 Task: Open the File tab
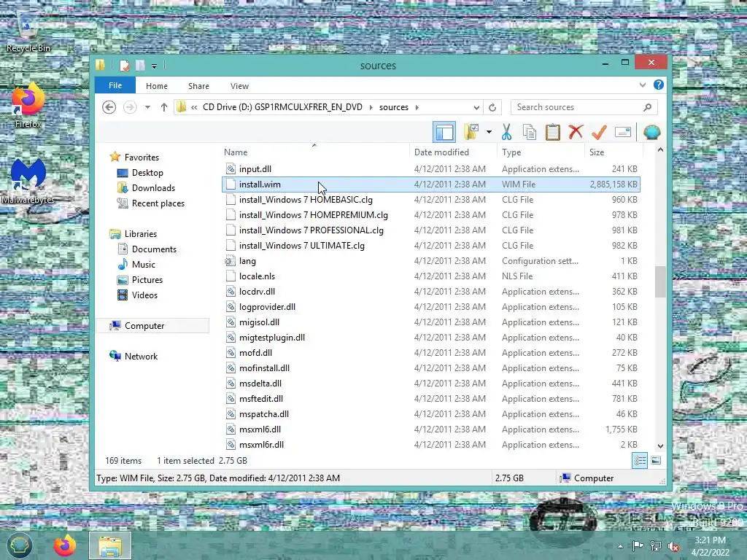[x=115, y=85]
